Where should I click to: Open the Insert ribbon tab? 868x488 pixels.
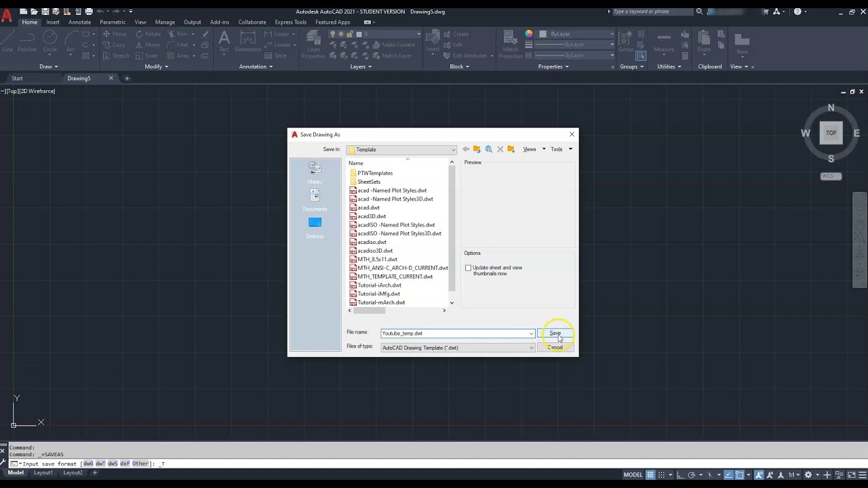[x=53, y=22]
